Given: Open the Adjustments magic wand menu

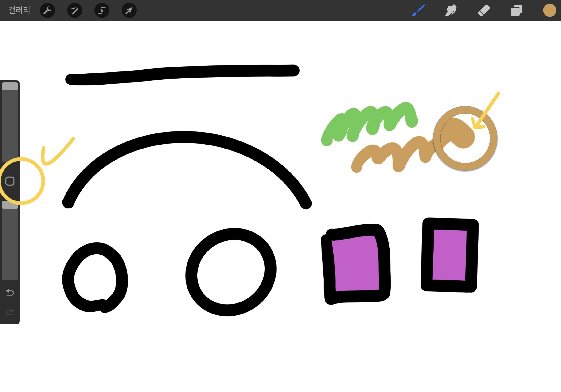Looking at the screenshot, I should click(x=74, y=10).
